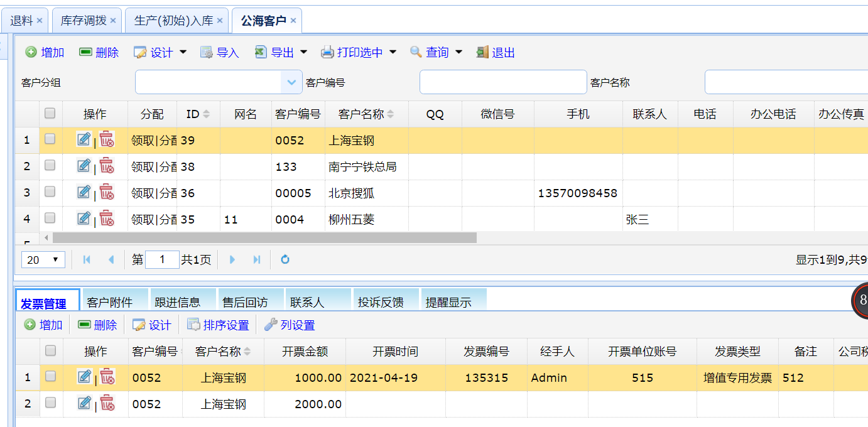Click the pager refresh icon
Screen dimensions: 868x427
pos(285,259)
